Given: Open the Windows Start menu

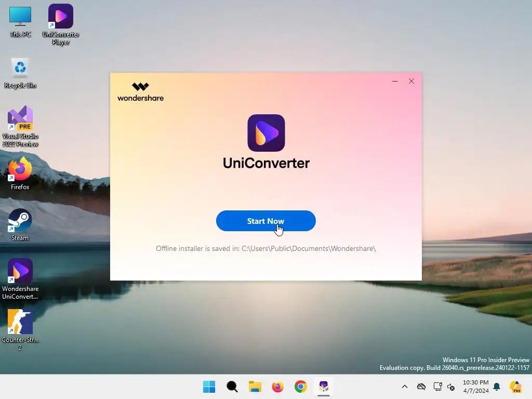Looking at the screenshot, I should (x=209, y=387).
